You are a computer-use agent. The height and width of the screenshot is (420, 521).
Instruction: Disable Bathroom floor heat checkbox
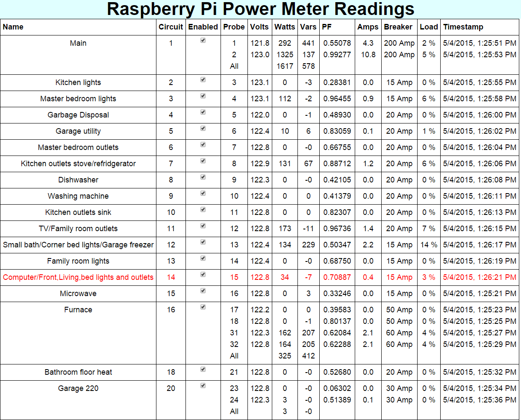(x=203, y=370)
